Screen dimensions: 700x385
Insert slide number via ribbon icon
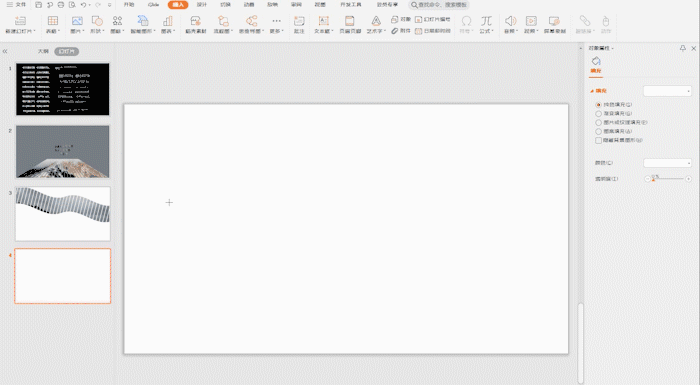pos(418,19)
